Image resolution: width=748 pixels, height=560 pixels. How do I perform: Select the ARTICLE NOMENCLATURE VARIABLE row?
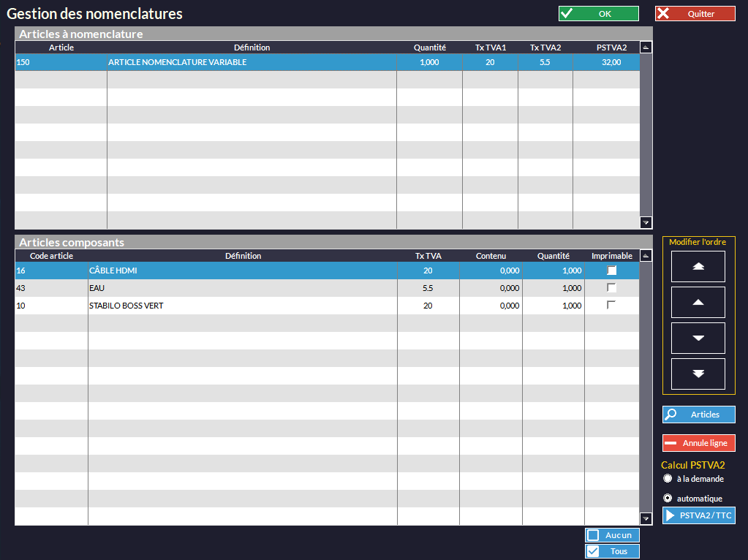[251, 63]
